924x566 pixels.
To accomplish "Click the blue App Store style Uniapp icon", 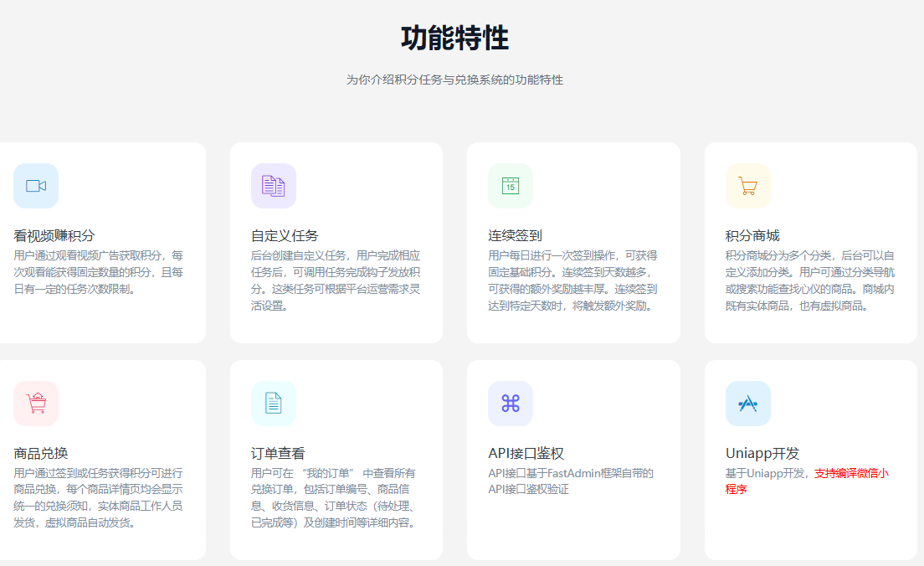I will [x=747, y=404].
